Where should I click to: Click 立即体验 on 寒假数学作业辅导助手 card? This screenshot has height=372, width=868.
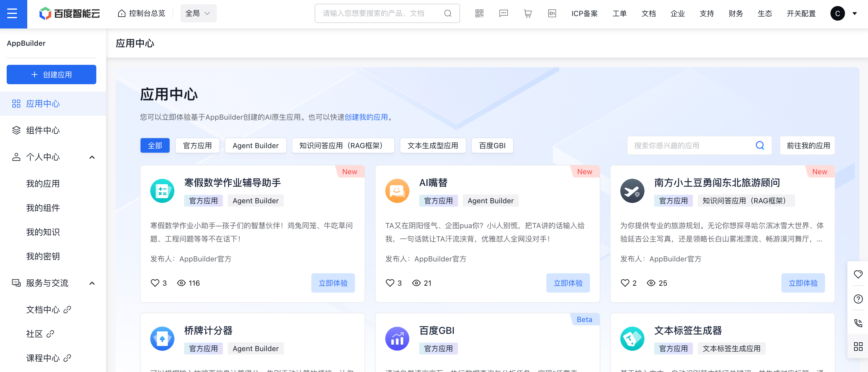(x=333, y=283)
